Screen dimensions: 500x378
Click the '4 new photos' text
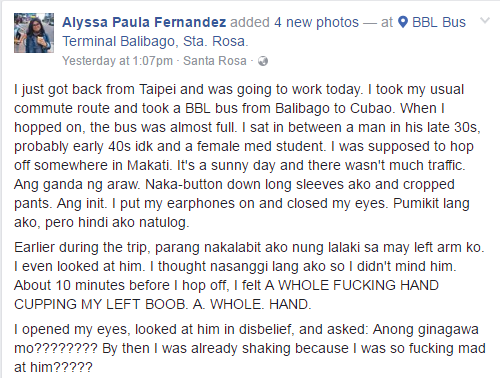316,22
